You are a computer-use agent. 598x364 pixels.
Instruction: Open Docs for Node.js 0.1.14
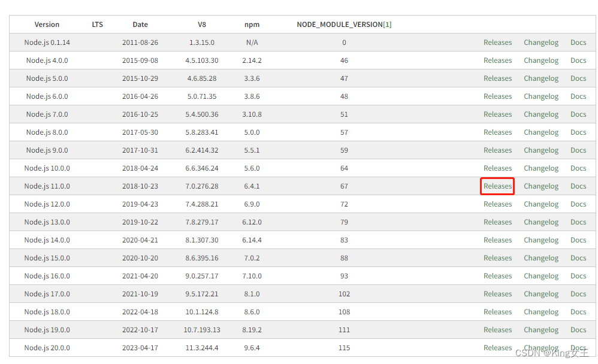click(578, 43)
